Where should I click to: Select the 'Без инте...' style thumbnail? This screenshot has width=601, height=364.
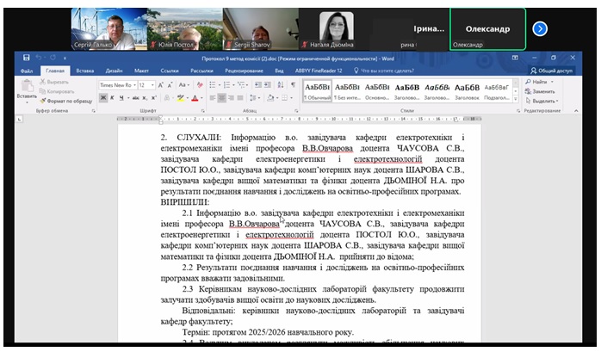[347, 91]
